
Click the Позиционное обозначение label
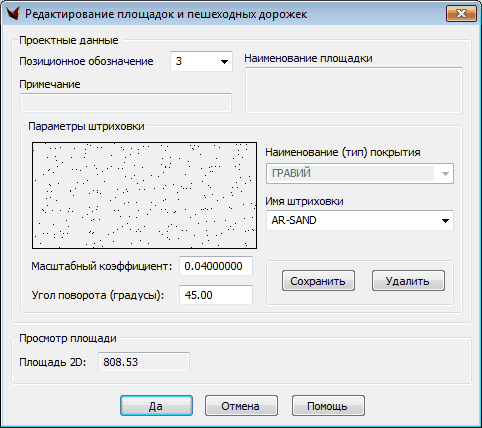86,61
